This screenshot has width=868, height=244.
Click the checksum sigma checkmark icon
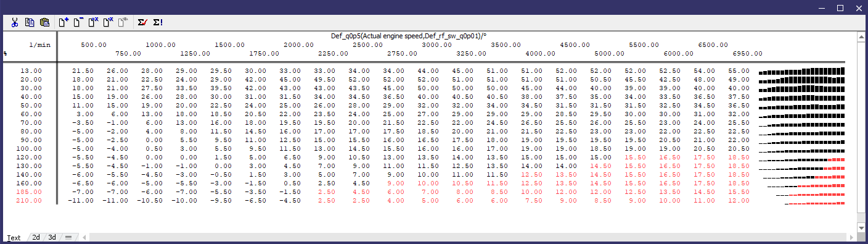pos(142,22)
